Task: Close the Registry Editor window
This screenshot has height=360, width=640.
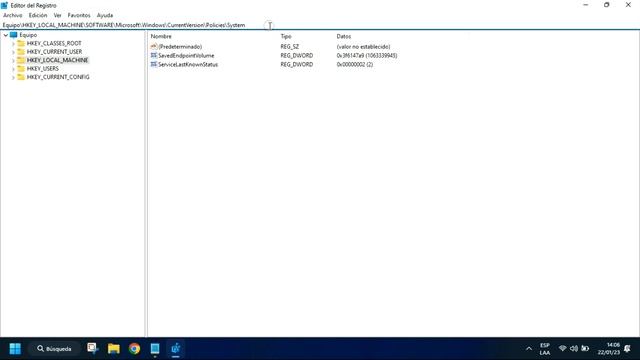Action: pyautogui.click(x=628, y=5)
